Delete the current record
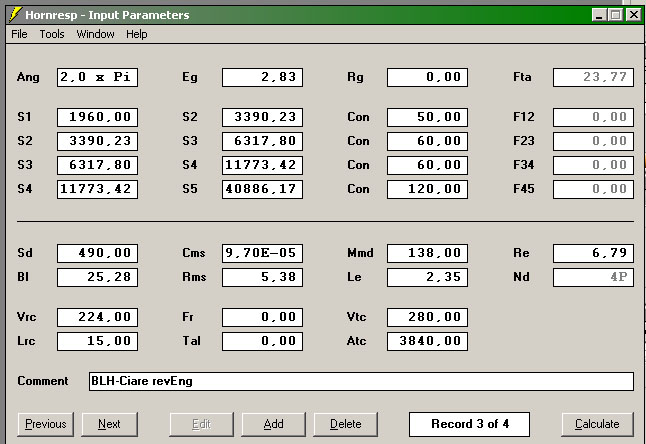This screenshot has width=646, height=444. [x=345, y=424]
